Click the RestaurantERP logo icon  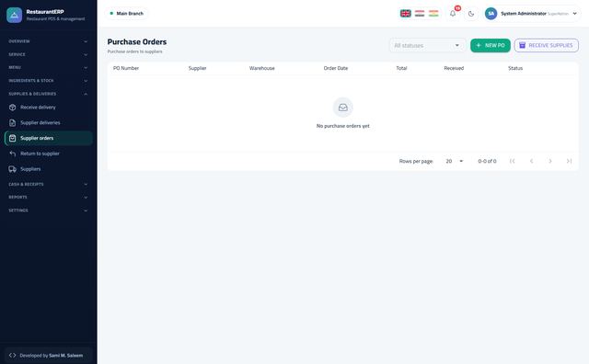[x=15, y=15]
